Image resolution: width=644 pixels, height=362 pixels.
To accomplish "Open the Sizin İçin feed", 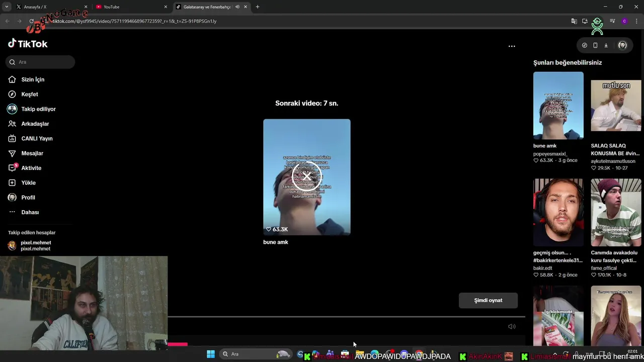I will pyautogui.click(x=33, y=79).
